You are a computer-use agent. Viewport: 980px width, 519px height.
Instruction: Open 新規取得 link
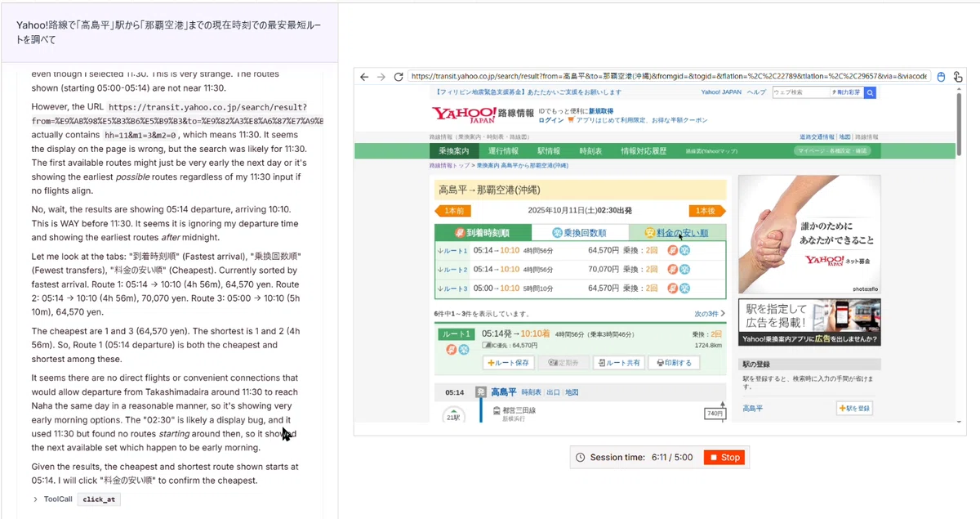coord(600,111)
